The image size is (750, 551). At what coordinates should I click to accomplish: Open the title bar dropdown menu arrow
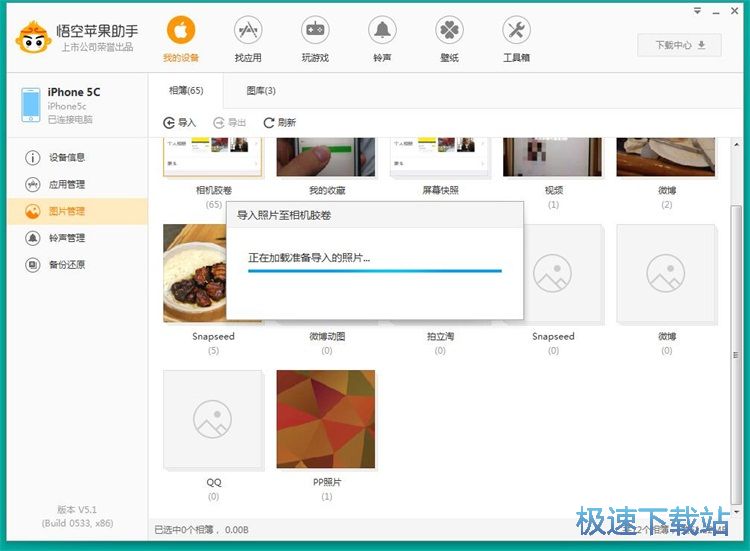pos(697,11)
